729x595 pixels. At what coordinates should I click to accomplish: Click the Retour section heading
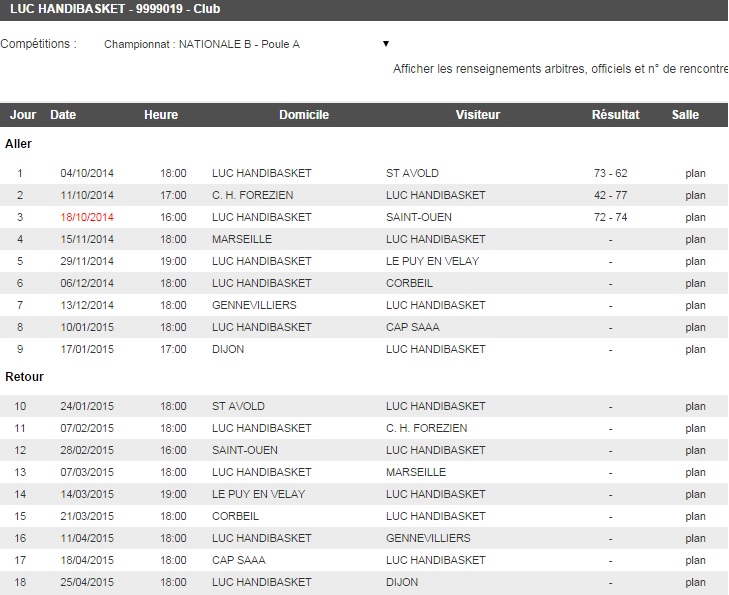[24, 377]
